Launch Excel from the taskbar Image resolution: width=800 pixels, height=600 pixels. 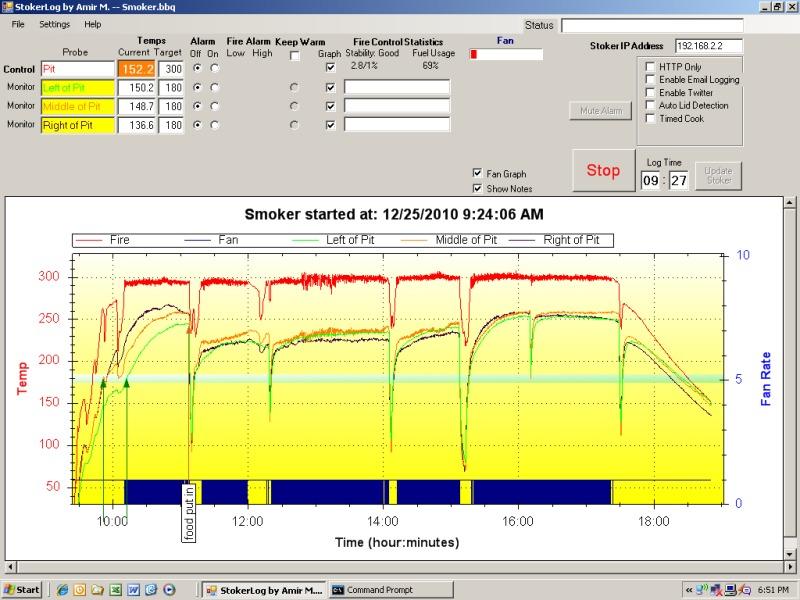click(x=116, y=590)
